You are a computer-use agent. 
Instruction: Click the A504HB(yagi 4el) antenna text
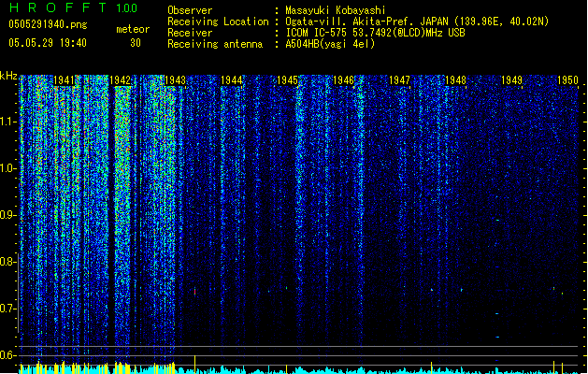coord(330,44)
